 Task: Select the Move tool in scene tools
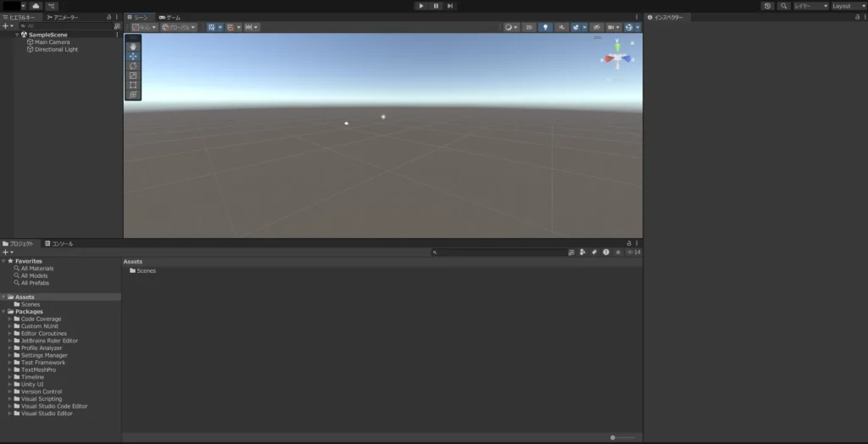pos(133,56)
